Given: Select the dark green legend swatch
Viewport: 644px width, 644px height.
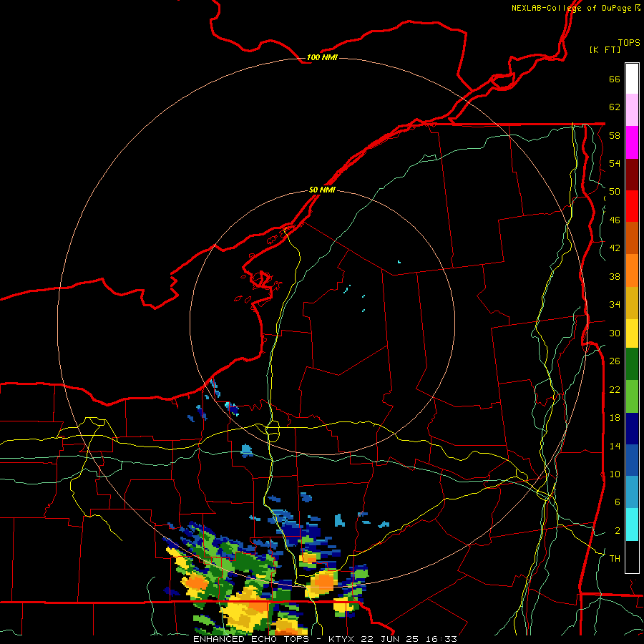Looking at the screenshot, I should tap(632, 364).
